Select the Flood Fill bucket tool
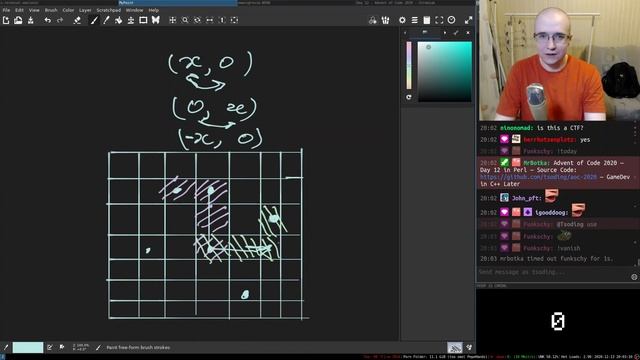640x360 pixels. click(118, 20)
